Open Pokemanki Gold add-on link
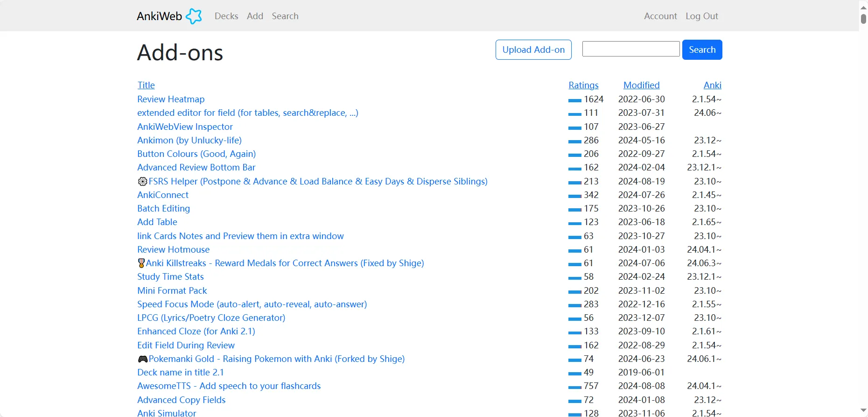Image resolution: width=868 pixels, height=417 pixels. click(x=277, y=359)
